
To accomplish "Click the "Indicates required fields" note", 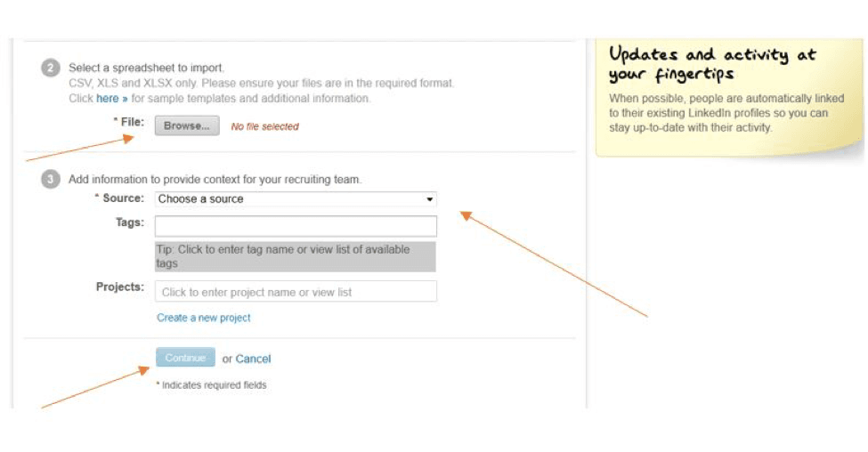I will point(212,385).
